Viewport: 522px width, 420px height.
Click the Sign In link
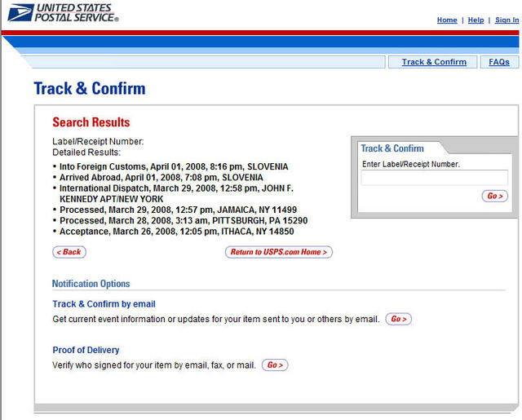point(507,20)
